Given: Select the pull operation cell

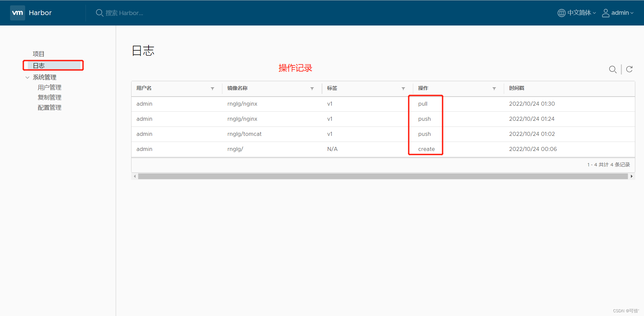Looking at the screenshot, I should [x=423, y=104].
